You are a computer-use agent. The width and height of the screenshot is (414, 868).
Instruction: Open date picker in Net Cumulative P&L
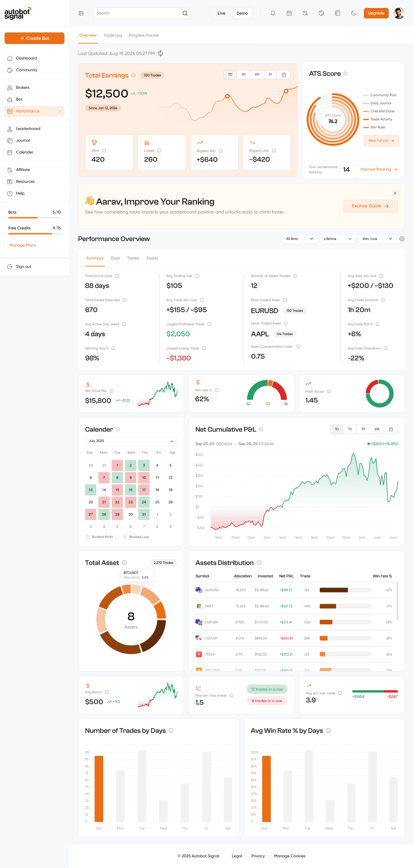click(391, 429)
